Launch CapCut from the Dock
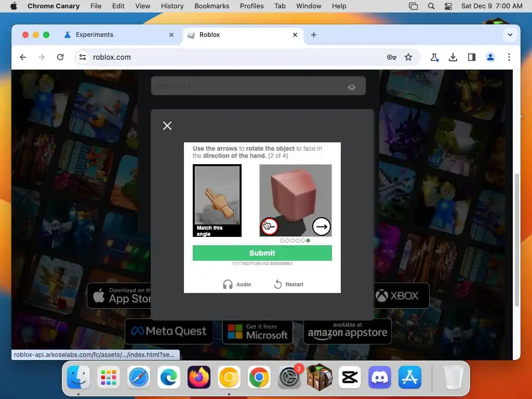 click(x=350, y=377)
